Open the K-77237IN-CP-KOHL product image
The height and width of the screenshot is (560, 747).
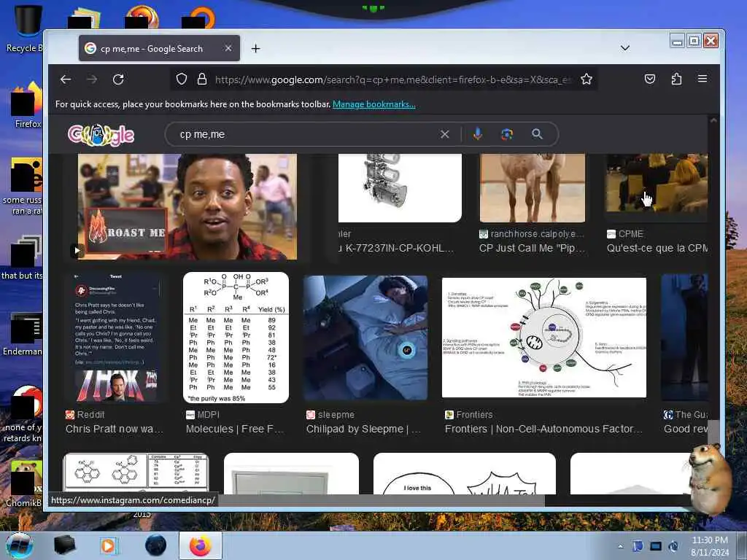(400, 187)
